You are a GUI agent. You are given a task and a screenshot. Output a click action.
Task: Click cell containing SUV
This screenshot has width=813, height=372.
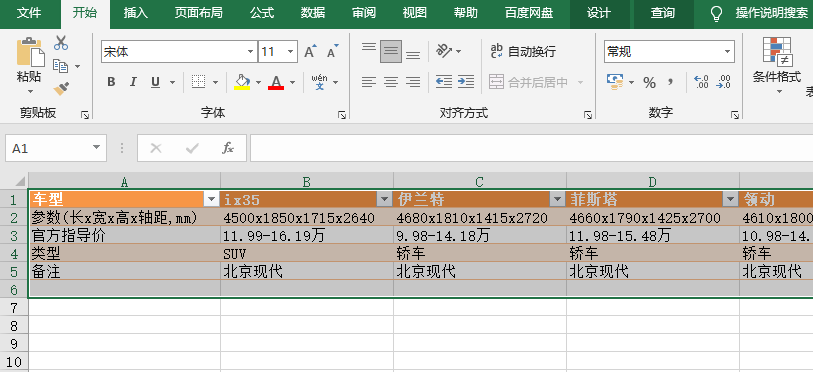pyautogui.click(x=307, y=254)
